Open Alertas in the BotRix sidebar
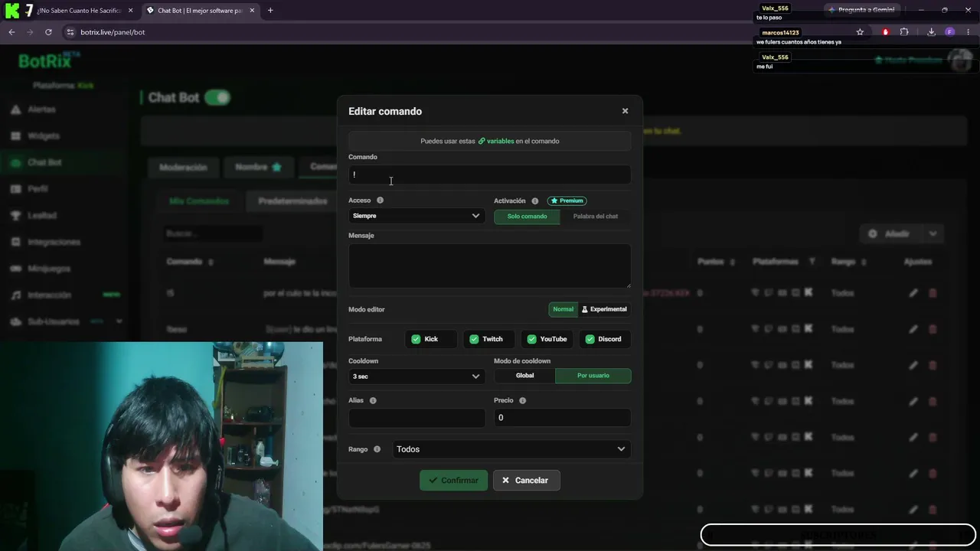This screenshot has height=551, width=980. [x=41, y=109]
